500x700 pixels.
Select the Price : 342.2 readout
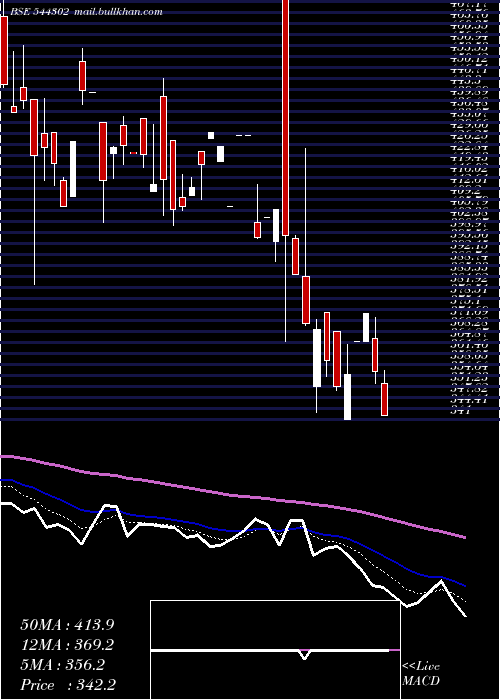(x=70, y=685)
